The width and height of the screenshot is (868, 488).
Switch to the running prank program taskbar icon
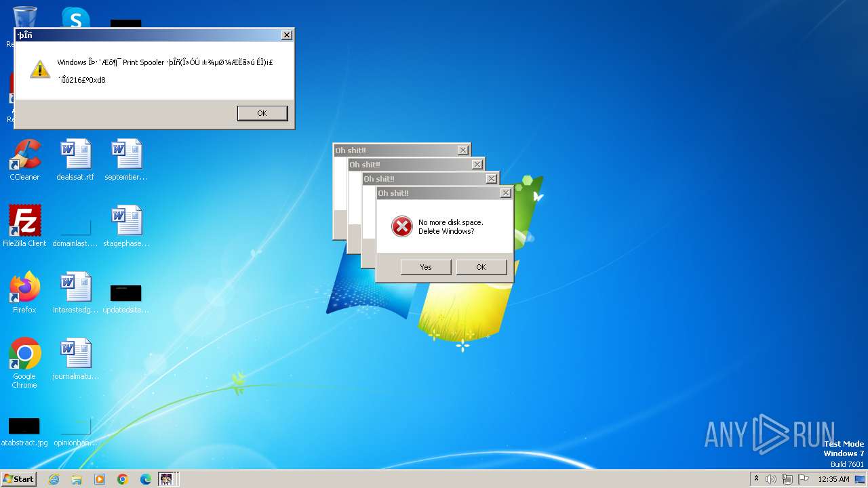(167, 479)
